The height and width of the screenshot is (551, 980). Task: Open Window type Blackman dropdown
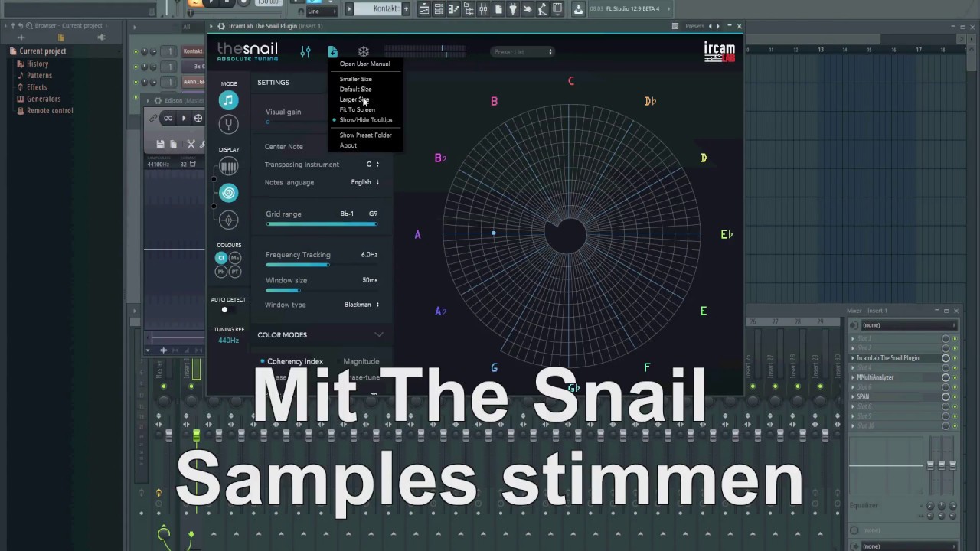tap(362, 305)
